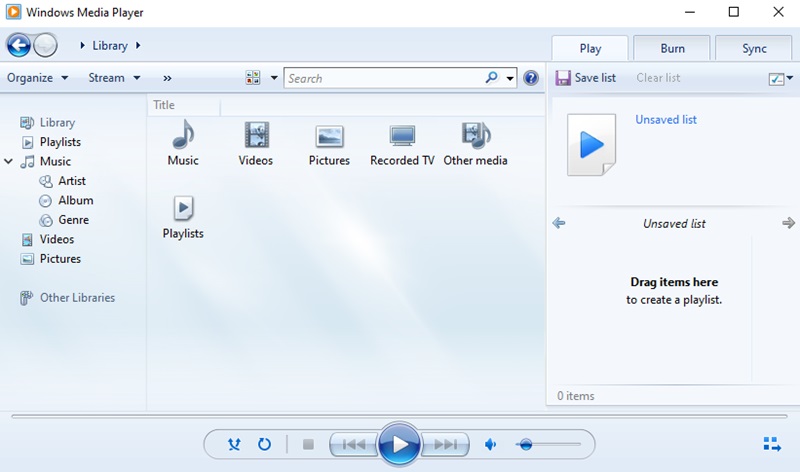Minimize the Windows Media Player window
The image size is (800, 472).
[x=690, y=12]
